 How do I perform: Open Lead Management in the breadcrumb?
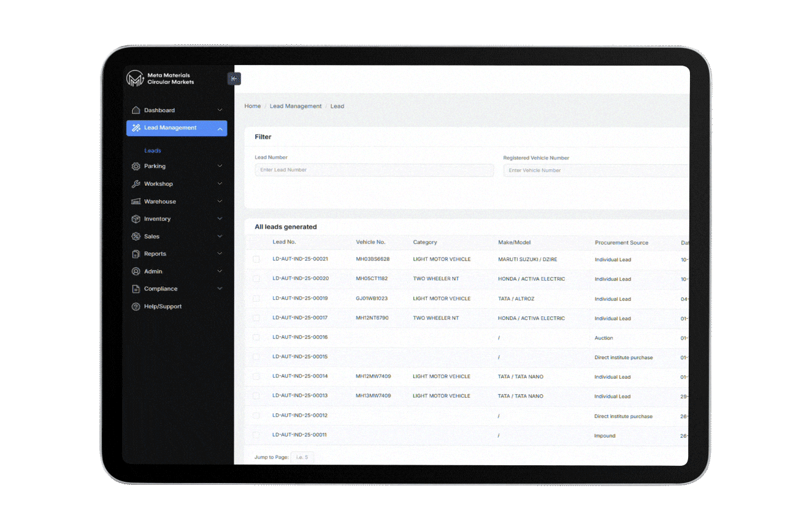click(296, 106)
